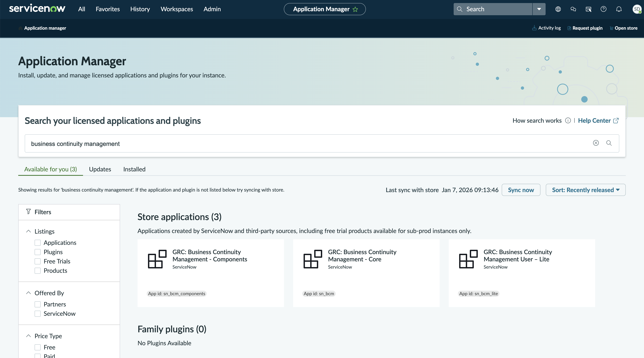This screenshot has height=358, width=644.
Task: Open the Help question mark icon
Action: 604,9
